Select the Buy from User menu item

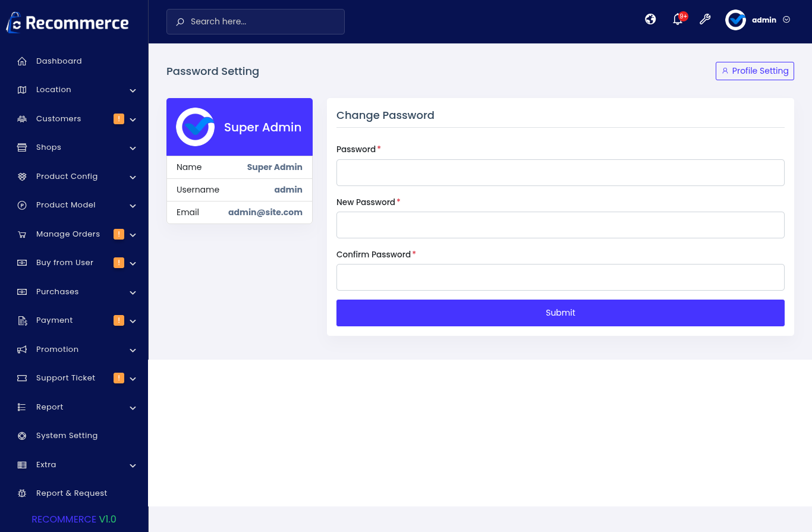click(74, 263)
